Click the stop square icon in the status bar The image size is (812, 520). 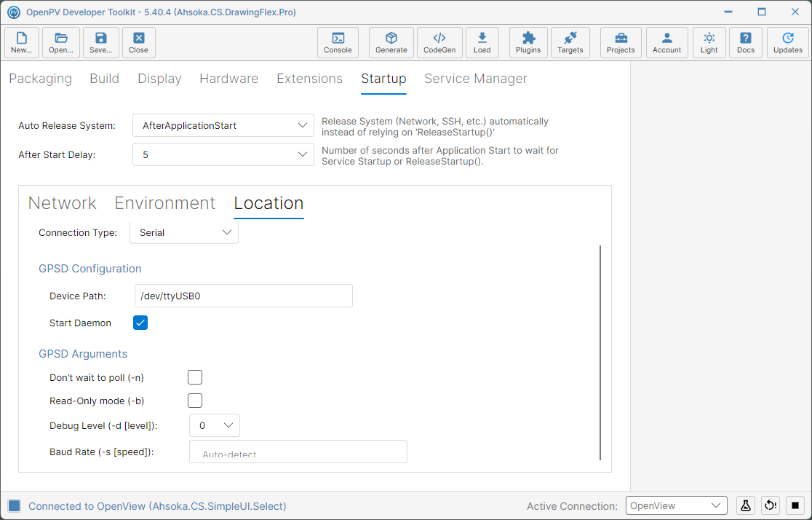click(x=795, y=505)
